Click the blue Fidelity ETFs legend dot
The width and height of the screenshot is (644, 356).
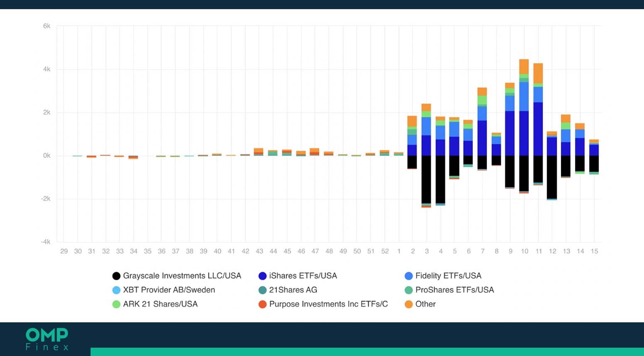point(409,276)
